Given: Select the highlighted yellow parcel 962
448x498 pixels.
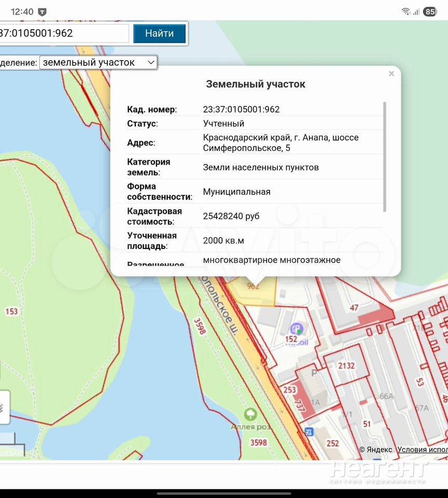Looking at the screenshot, I should coord(254,292).
